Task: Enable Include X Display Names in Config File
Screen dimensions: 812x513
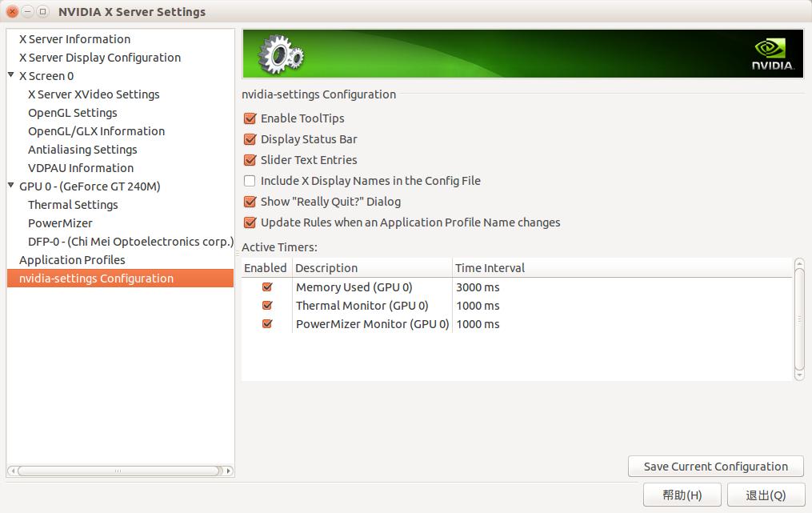Action: tap(250, 181)
